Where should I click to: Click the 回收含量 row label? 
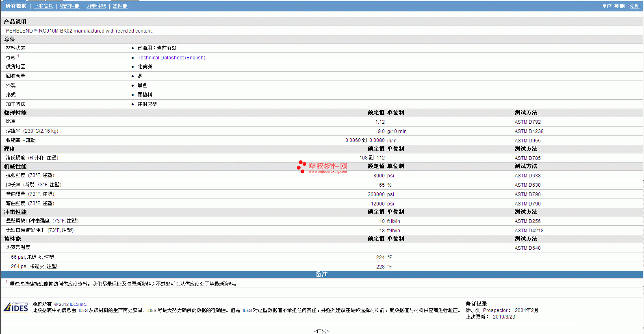click(x=15, y=76)
